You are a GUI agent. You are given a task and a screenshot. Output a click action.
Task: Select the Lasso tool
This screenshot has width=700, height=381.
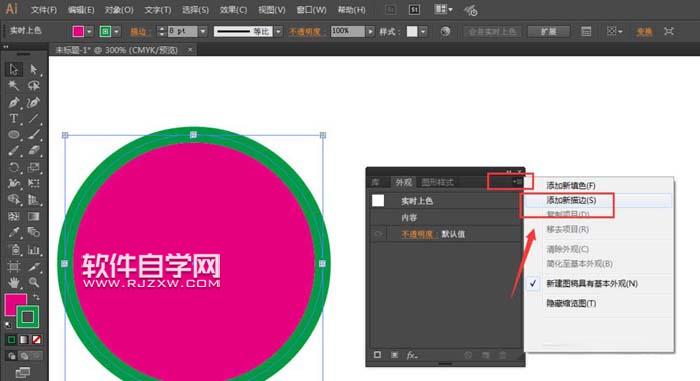click(33, 85)
